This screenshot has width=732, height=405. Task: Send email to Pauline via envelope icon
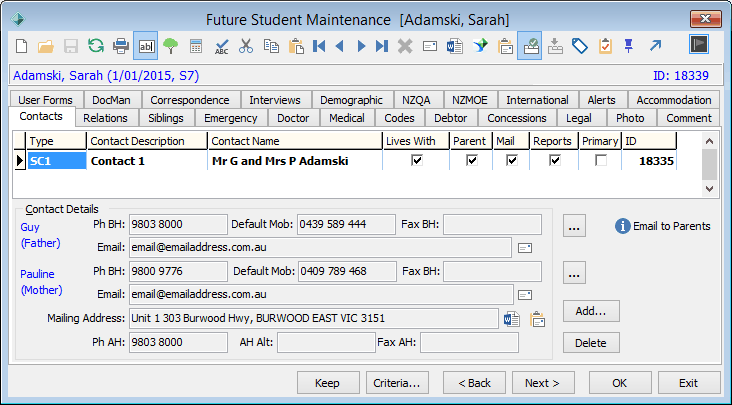tap(525, 295)
